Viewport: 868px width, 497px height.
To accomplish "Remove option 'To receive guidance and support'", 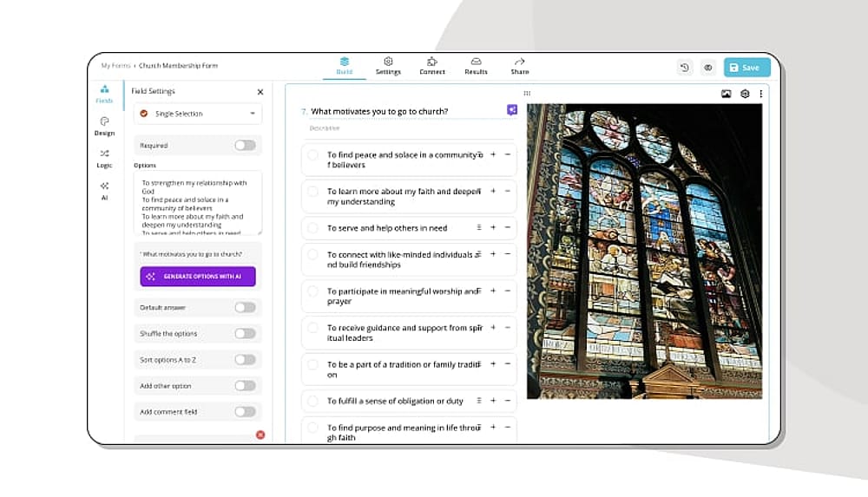I will tap(507, 327).
